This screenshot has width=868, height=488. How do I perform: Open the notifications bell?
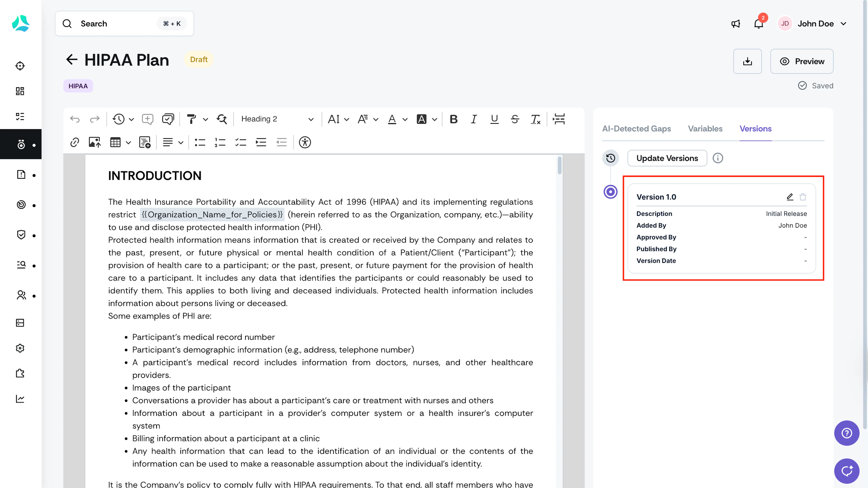click(x=759, y=24)
